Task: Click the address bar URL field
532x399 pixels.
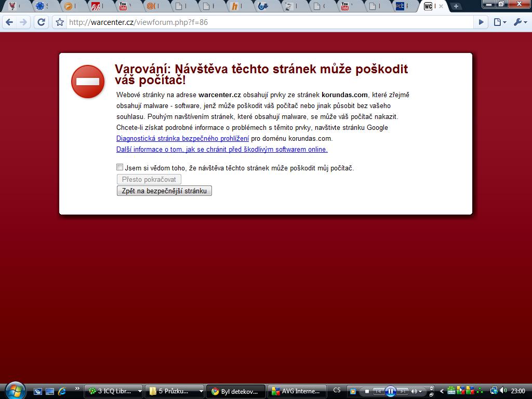Action: [270, 22]
